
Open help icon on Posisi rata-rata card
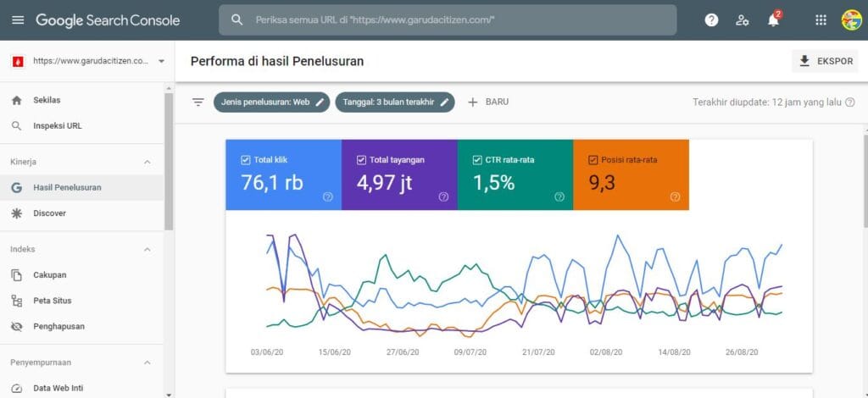tap(675, 196)
